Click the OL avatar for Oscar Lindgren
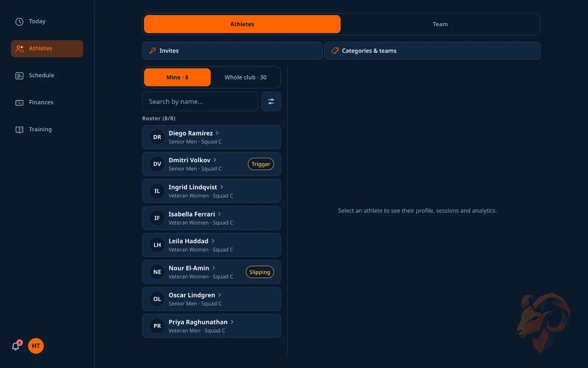The height and width of the screenshot is (368, 588). pos(157,299)
